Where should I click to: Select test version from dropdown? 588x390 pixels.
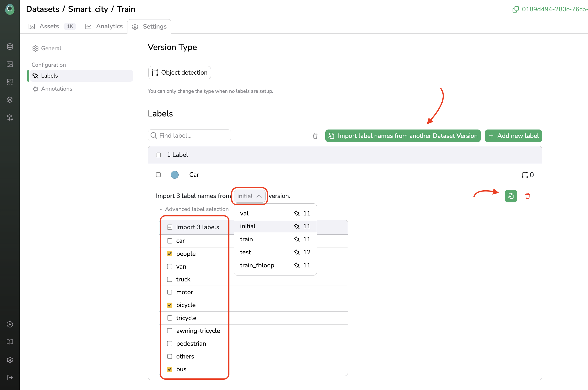click(x=275, y=252)
